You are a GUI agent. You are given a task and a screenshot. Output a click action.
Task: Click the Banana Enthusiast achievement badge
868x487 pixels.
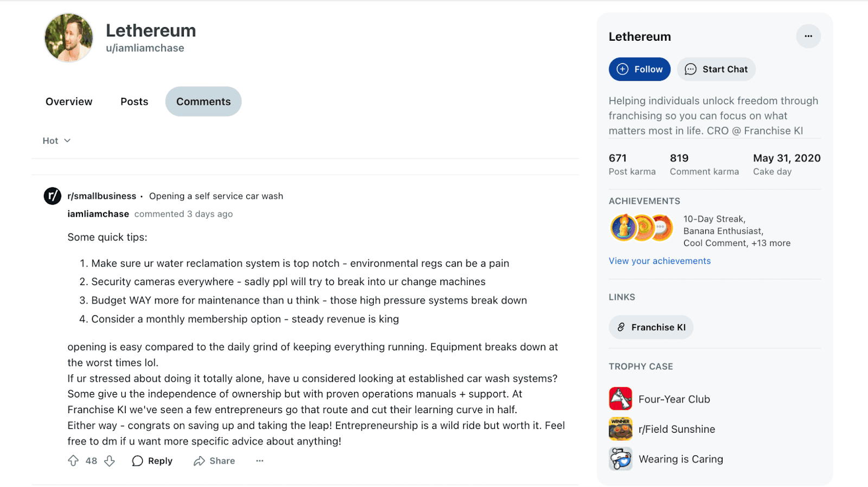(x=643, y=227)
